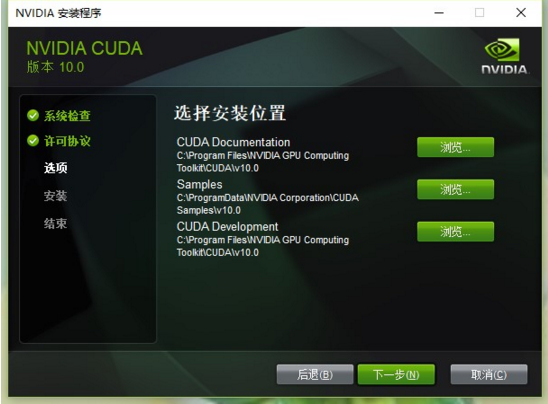Cancel installation with 取消(C) button
Image resolution: width=548 pixels, height=404 pixels.
pyautogui.click(x=489, y=375)
